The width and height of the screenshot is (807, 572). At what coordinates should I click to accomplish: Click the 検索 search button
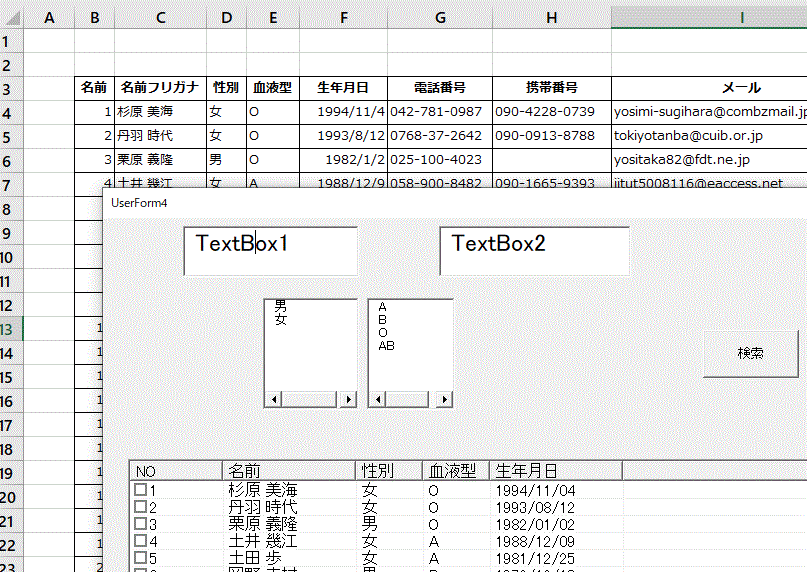[x=750, y=353]
